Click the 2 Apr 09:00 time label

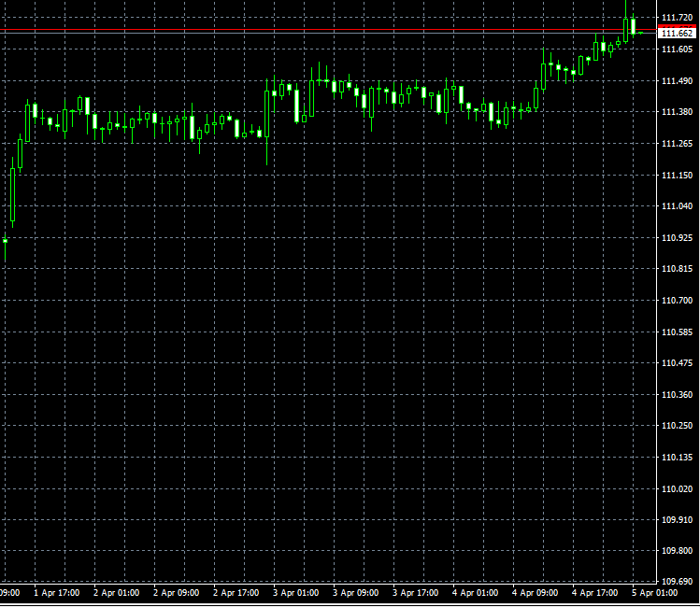177,593
